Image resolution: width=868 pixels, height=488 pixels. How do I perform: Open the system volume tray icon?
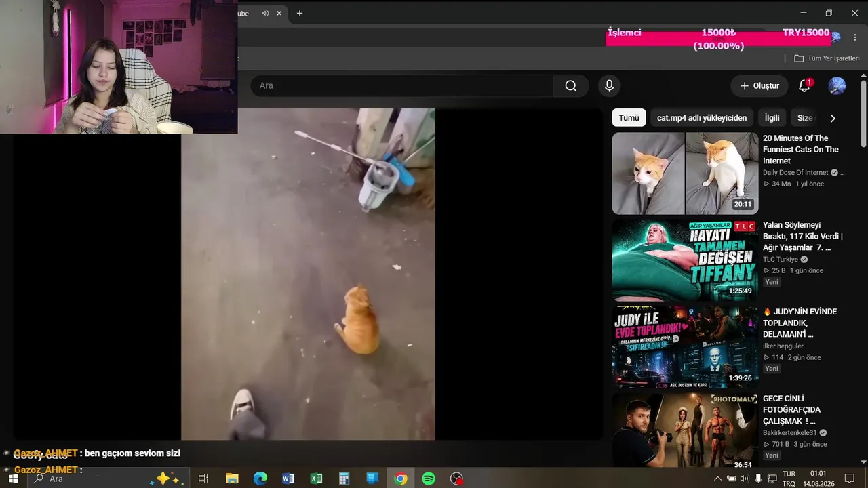(744, 479)
